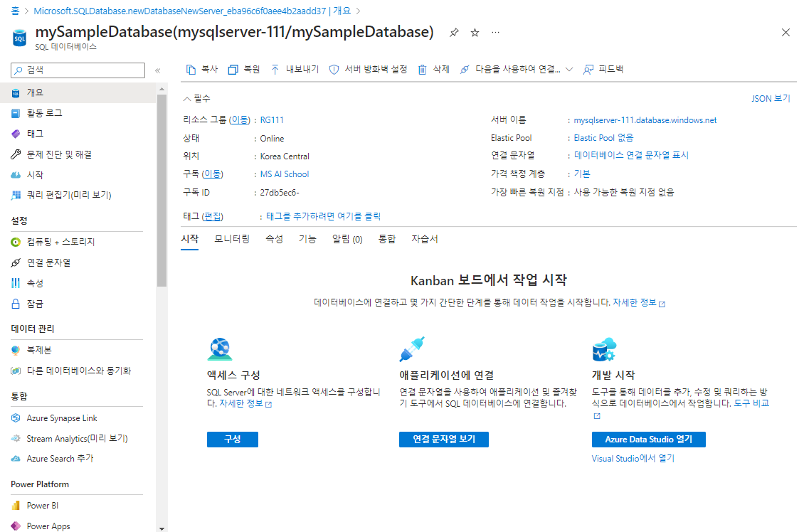Focus the 검색 search box

click(78, 70)
